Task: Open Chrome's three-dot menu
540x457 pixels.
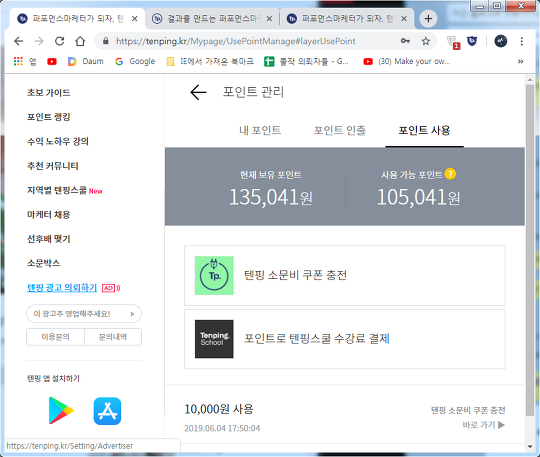Action: 522,41
